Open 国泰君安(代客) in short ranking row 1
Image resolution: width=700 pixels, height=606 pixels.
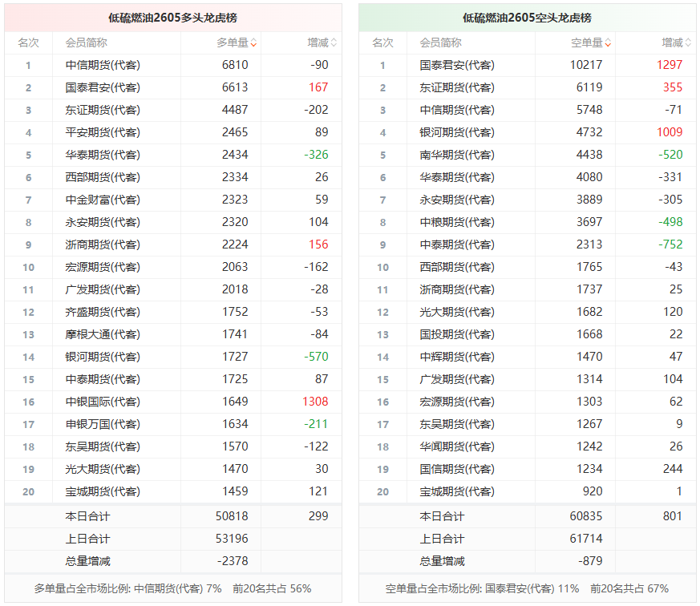pos(457,65)
